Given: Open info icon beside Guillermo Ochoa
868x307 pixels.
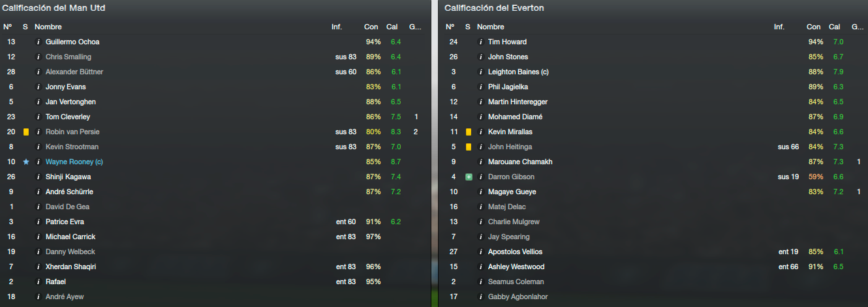Looking at the screenshot, I should click(39, 42).
